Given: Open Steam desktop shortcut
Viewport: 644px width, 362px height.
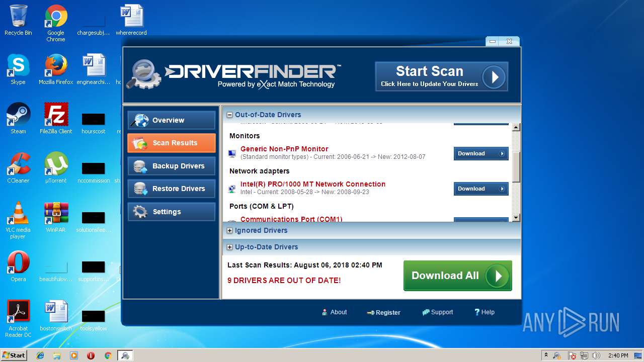Looking at the screenshot, I should pos(18,119).
